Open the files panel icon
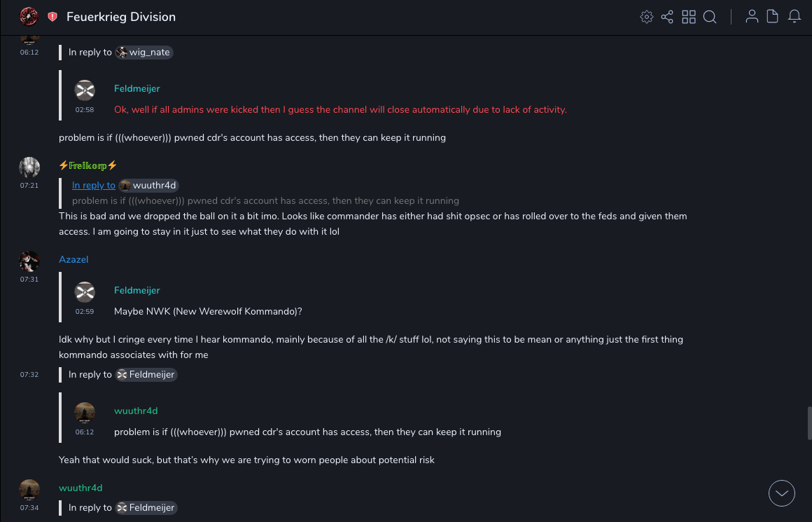The width and height of the screenshot is (812, 522). (773, 17)
